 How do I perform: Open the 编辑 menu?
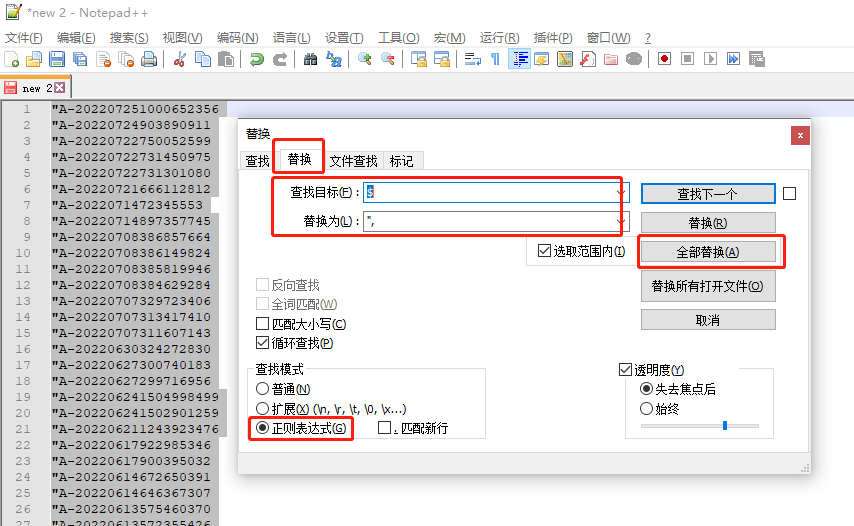76,38
